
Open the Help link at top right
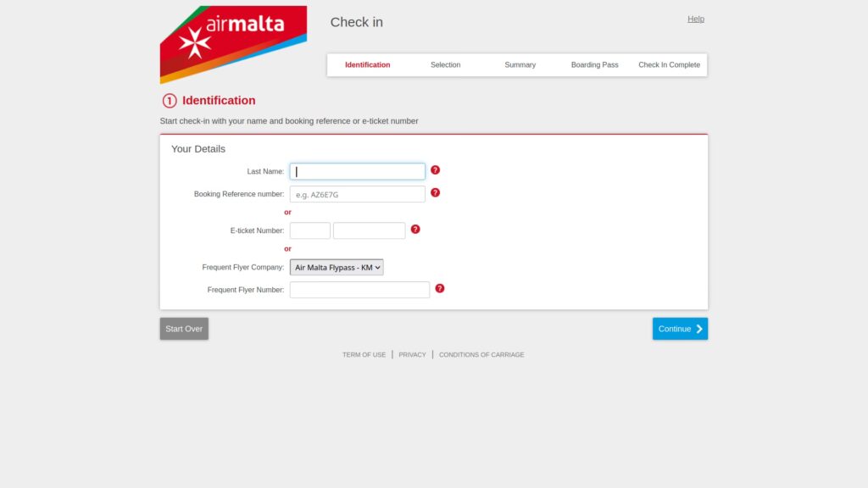tap(695, 19)
